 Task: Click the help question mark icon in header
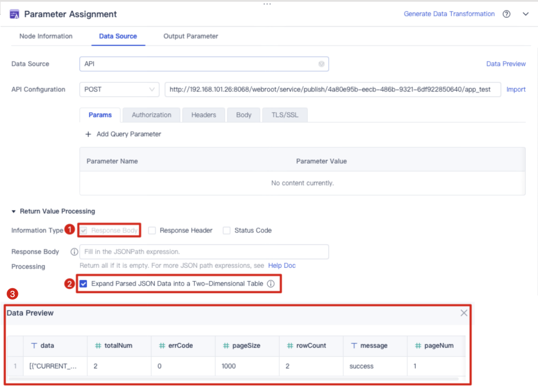[x=506, y=14]
